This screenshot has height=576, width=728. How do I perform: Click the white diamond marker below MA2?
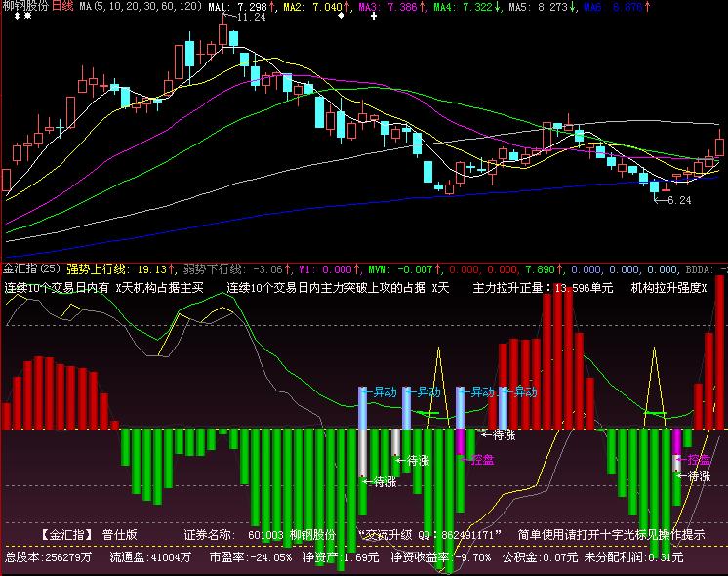[342, 16]
